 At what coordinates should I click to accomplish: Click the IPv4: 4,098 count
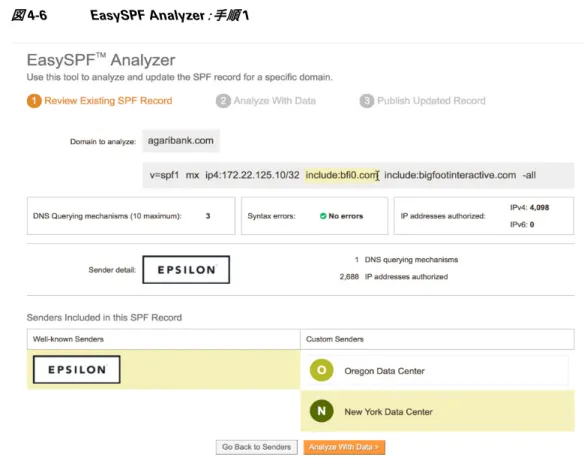pos(529,207)
